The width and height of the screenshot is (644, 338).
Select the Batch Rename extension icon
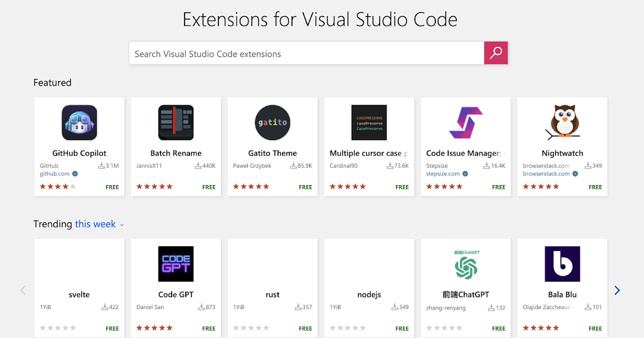tap(175, 122)
